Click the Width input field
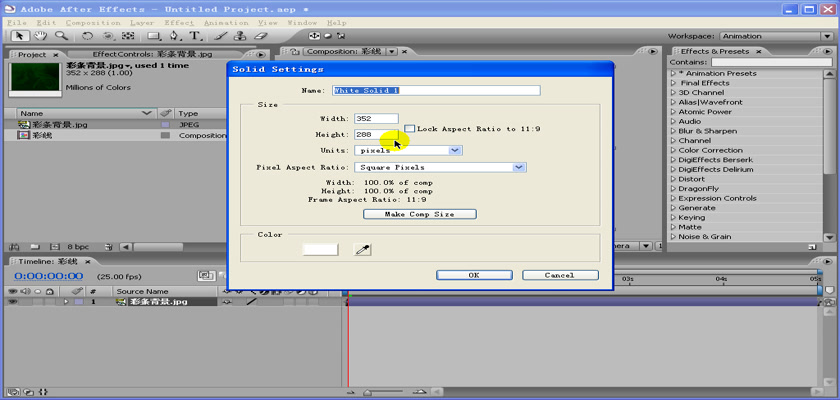 pyautogui.click(x=376, y=118)
